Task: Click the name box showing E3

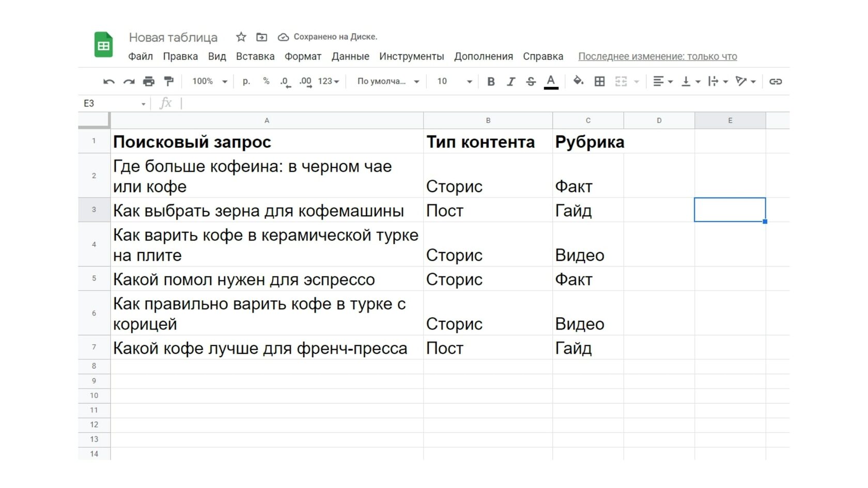Action: tap(115, 103)
